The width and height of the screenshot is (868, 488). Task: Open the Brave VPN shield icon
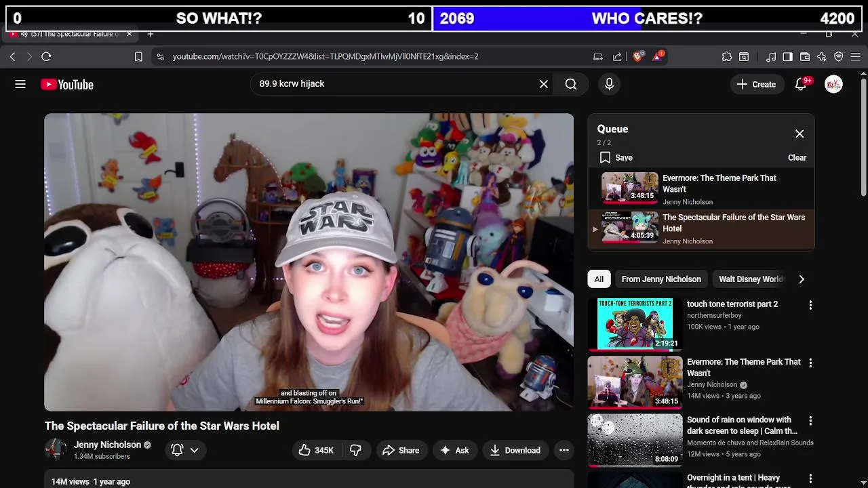(839, 56)
